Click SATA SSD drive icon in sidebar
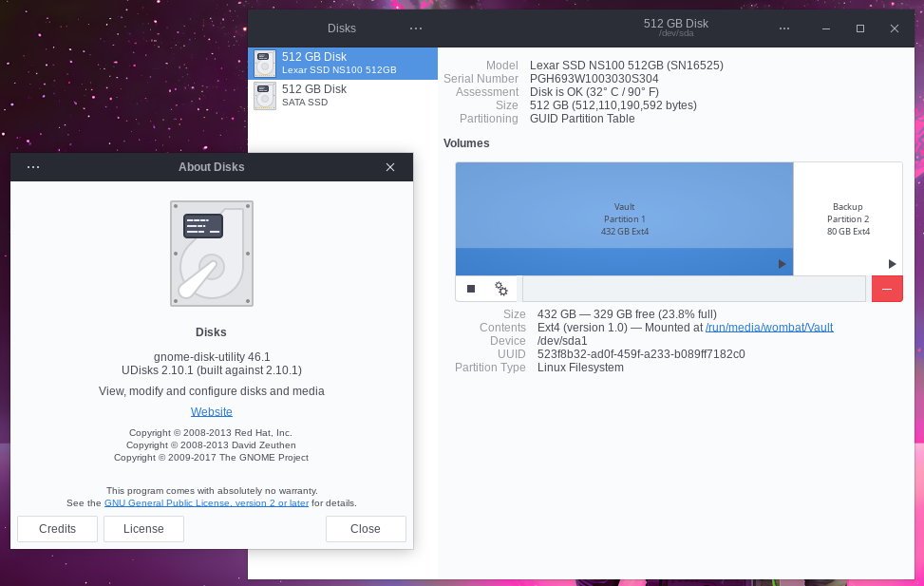 pyautogui.click(x=265, y=96)
